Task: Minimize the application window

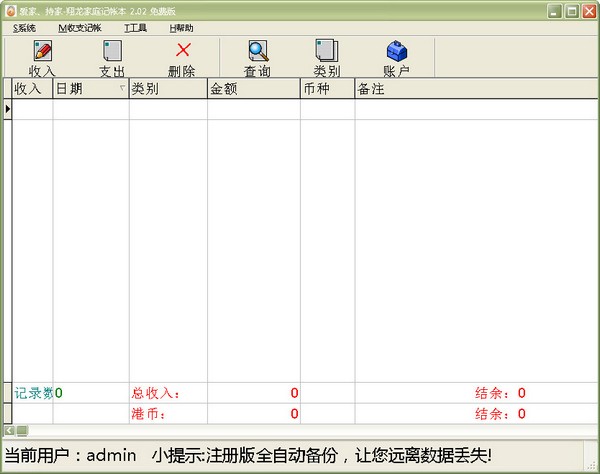Action: 554,11
